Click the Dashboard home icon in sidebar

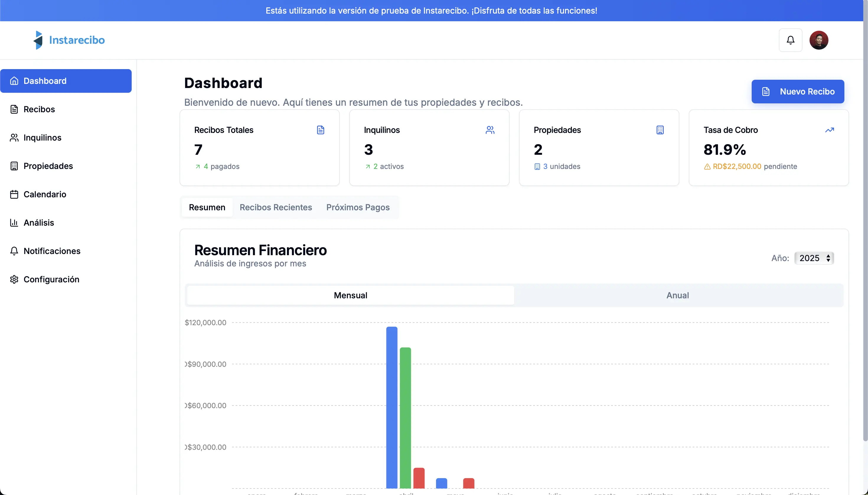click(14, 81)
